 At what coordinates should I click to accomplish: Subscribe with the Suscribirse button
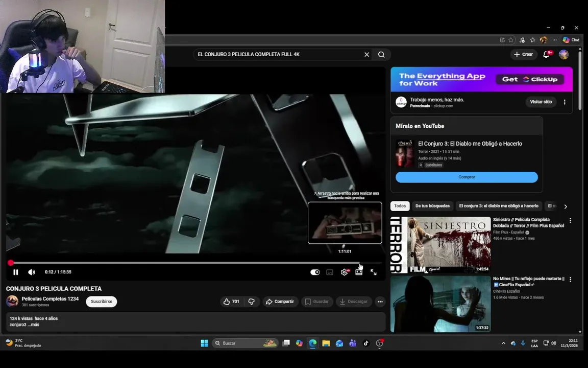tap(101, 302)
